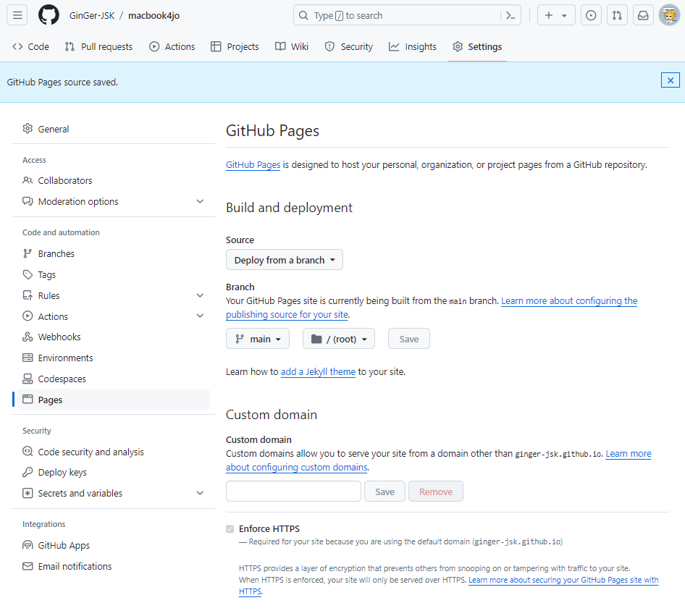685x616 pixels.
Task: Open the create new dropdown arrow
Action: tap(564, 16)
